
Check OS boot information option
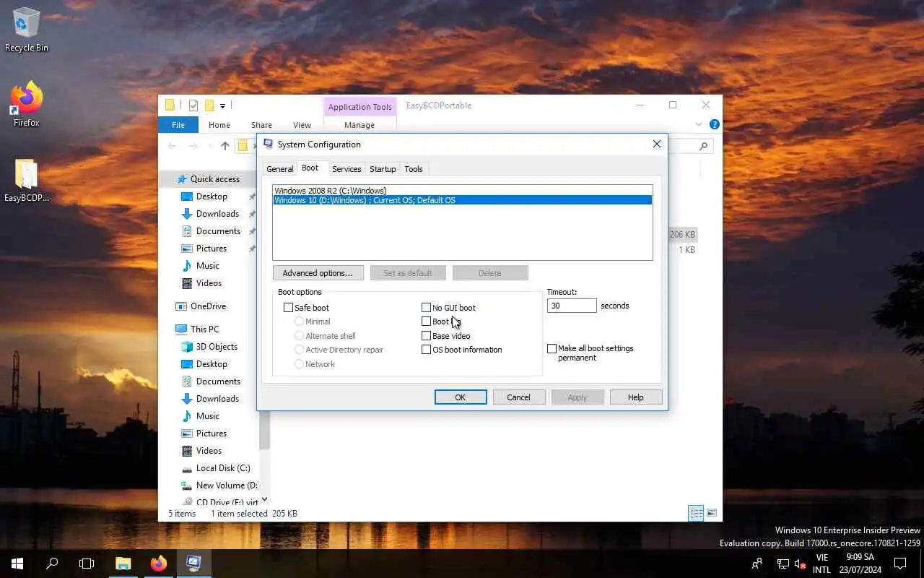[x=426, y=350]
